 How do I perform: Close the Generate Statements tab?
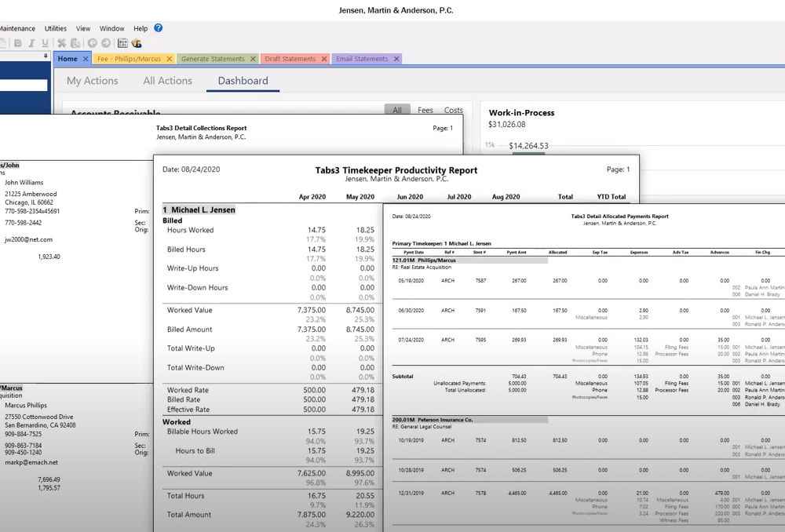253,59
